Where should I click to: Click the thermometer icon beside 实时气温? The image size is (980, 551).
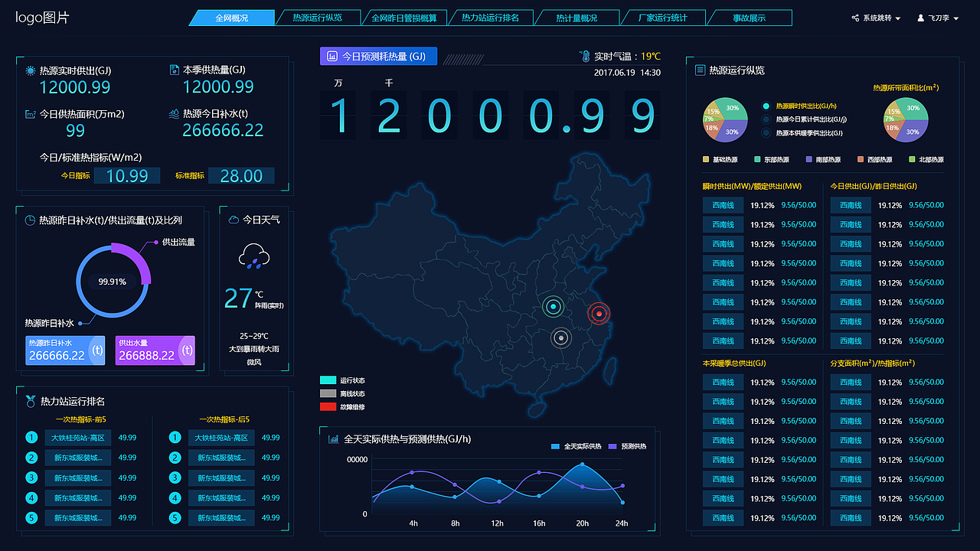coord(585,57)
